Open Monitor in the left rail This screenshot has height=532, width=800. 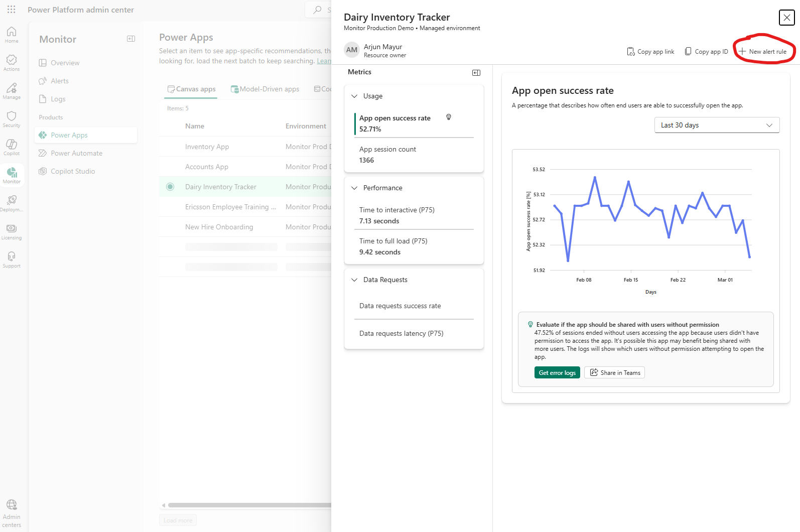(12, 175)
